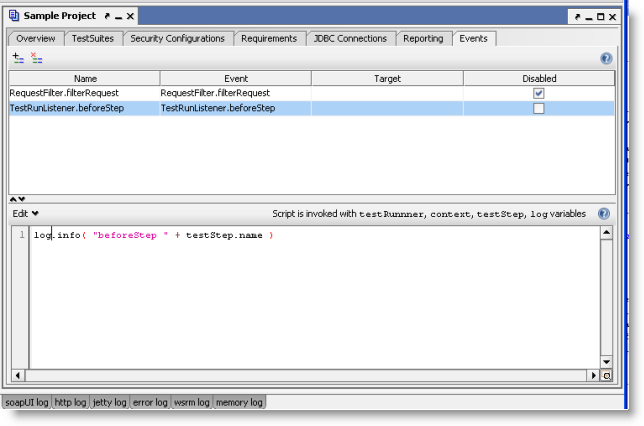Minimize the Sample Project tab panel

pyautogui.click(x=118, y=17)
